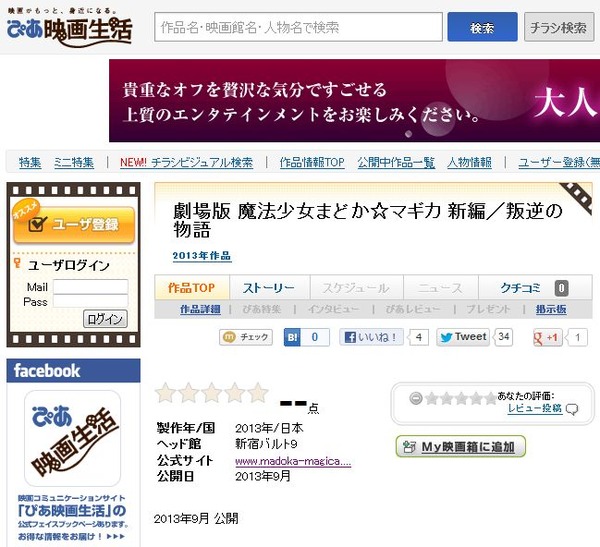600x547 pixels.
Task: Go to 特集 in navigation bar
Action: point(30,162)
